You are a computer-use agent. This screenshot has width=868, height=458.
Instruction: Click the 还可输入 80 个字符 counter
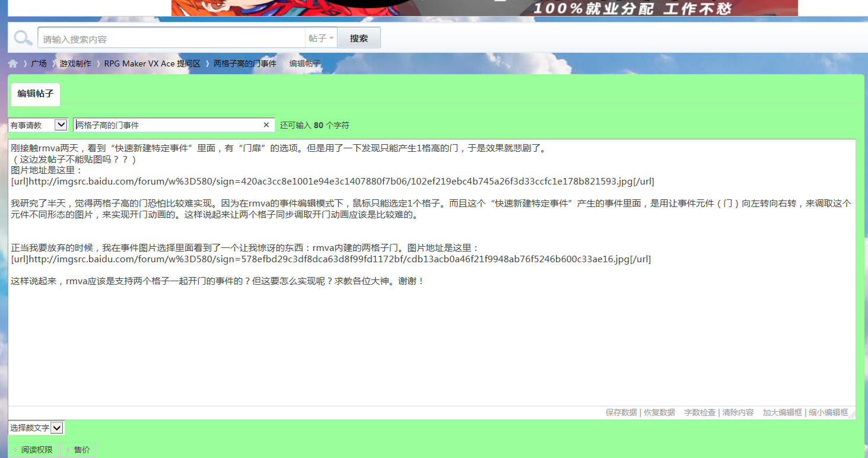(x=314, y=125)
